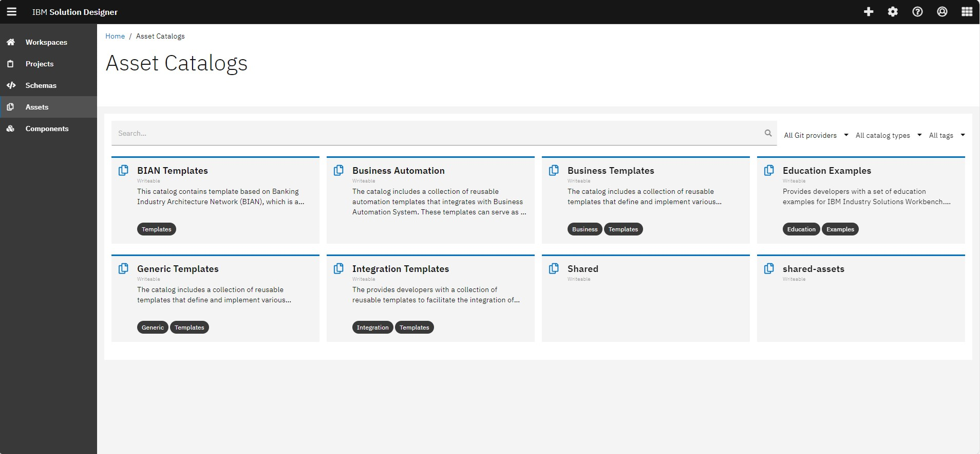This screenshot has height=454, width=980.
Task: Click the BIAN Templates description text
Action: (x=221, y=196)
